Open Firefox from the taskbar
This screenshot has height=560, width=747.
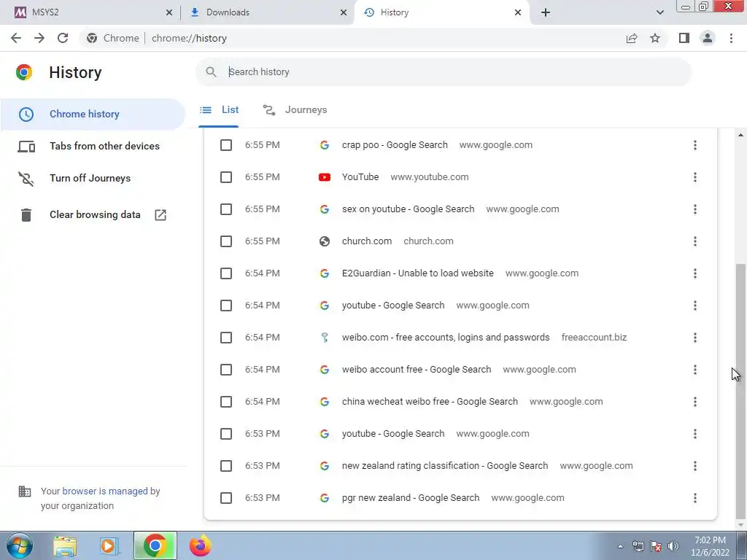tap(201, 546)
